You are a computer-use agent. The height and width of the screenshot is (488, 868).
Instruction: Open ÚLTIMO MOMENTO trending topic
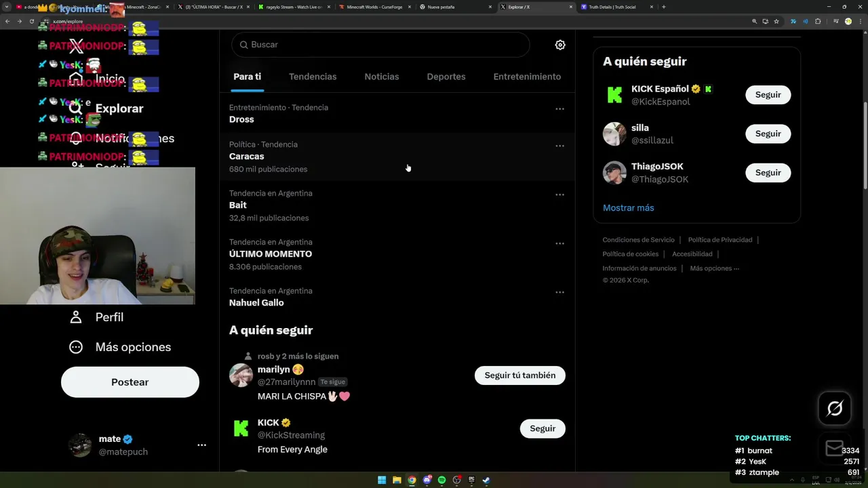397,254
